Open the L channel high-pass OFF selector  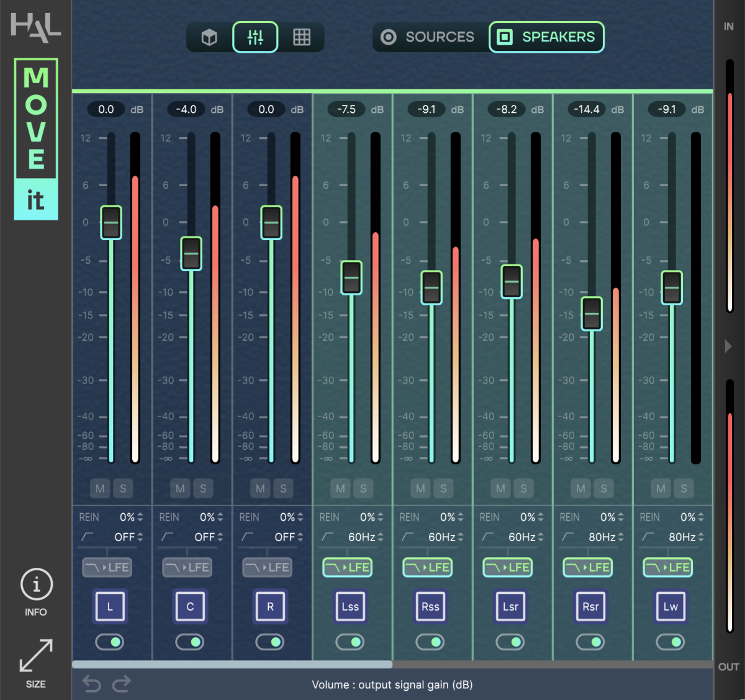[x=129, y=537]
